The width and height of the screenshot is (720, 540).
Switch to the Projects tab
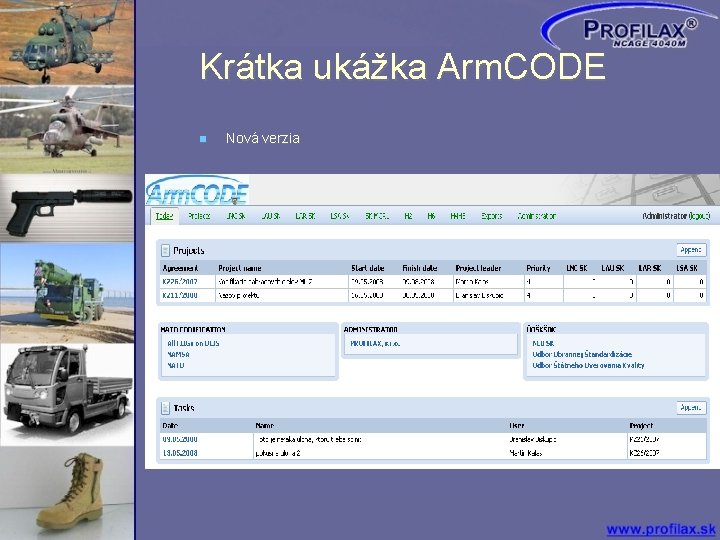tap(199, 216)
